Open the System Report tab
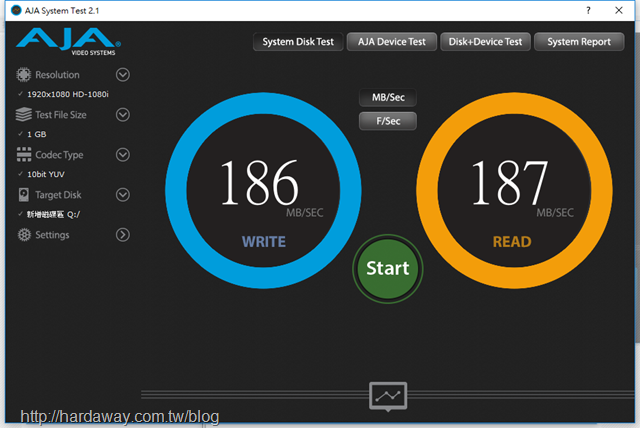This screenshot has width=640, height=428. [579, 42]
